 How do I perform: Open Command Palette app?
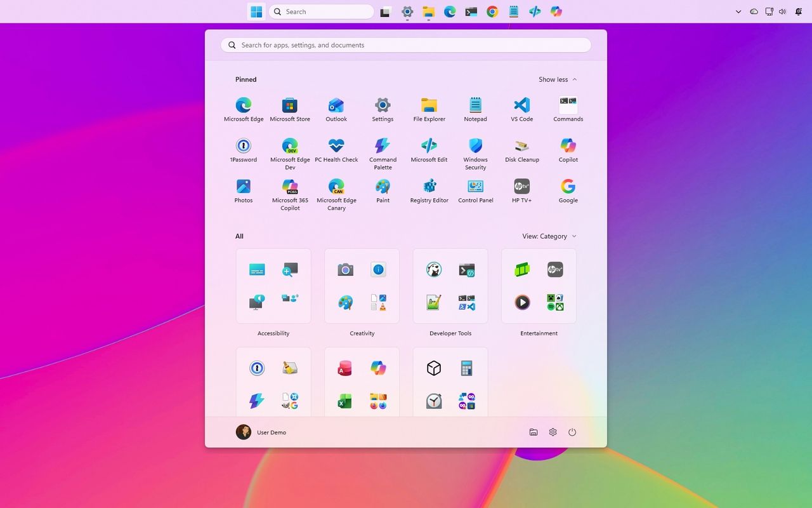(383, 154)
